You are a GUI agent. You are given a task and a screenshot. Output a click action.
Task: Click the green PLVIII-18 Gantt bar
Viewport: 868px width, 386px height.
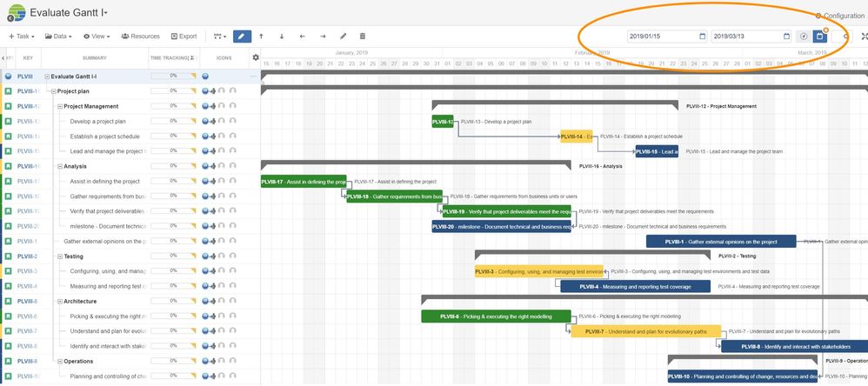394,196
